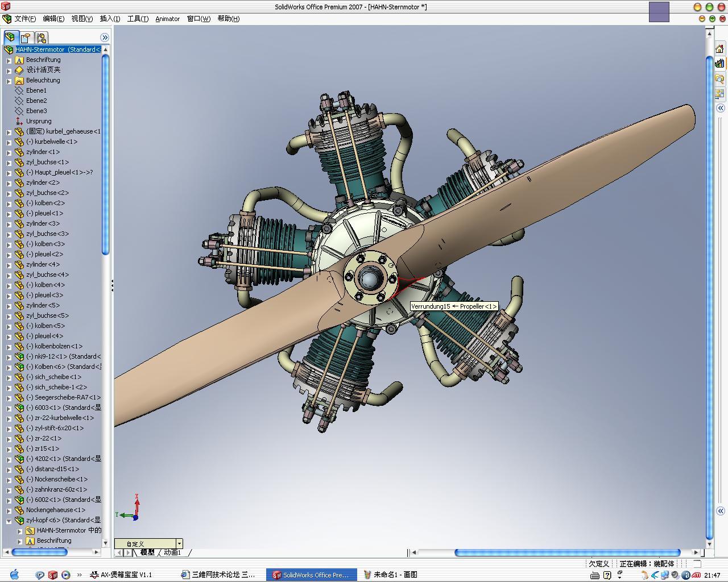The height and width of the screenshot is (582, 728).
Task: Open the 自定义 view dropdown
Action: click(x=179, y=543)
